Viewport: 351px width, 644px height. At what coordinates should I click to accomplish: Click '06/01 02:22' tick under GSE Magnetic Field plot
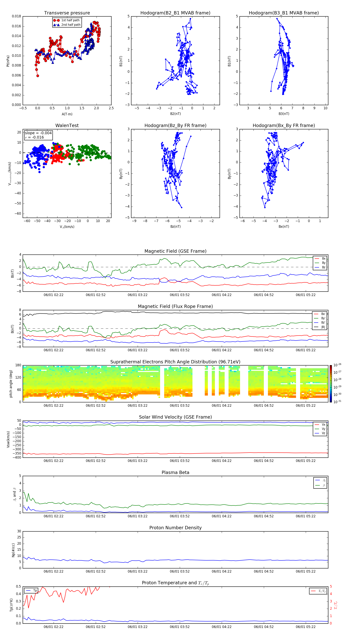pyautogui.click(x=53, y=295)
